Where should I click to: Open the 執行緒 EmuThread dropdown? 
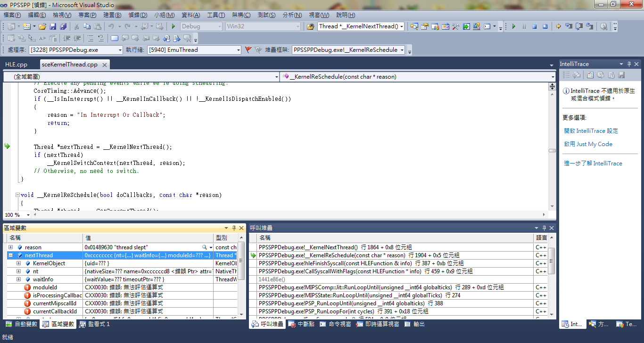[238, 50]
